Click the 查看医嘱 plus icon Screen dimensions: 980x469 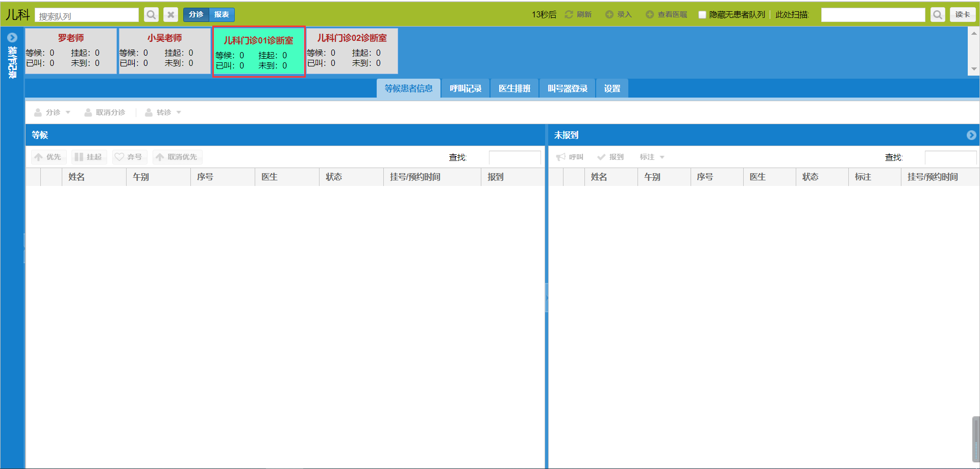[x=649, y=14]
